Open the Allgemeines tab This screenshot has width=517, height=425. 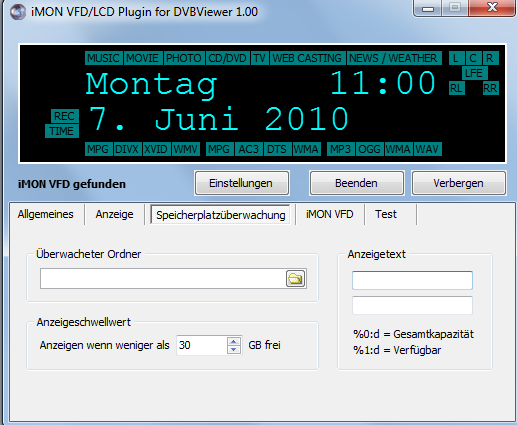[x=46, y=214]
